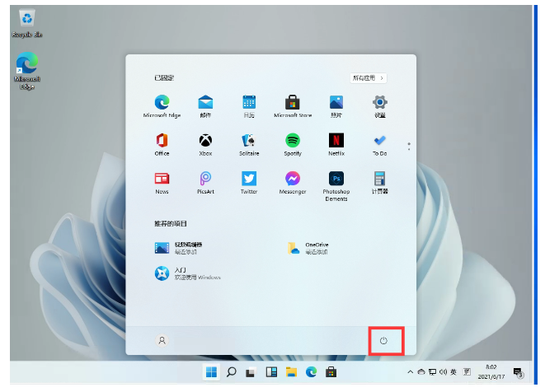Open the clock and date flyout
Viewport: 545px width, 392px height.
click(x=491, y=372)
